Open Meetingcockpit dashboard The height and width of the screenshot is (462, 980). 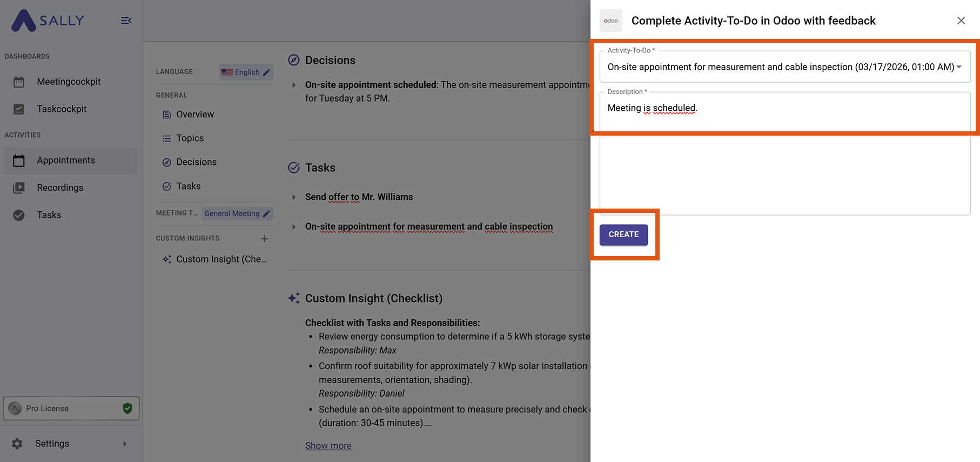pyautogui.click(x=71, y=82)
